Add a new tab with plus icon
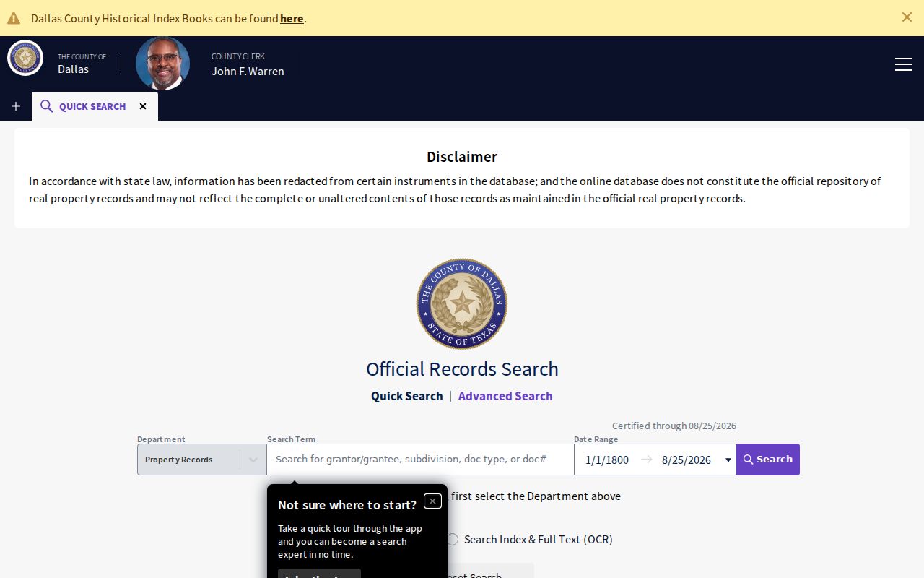The width and height of the screenshot is (924, 578). [16, 106]
